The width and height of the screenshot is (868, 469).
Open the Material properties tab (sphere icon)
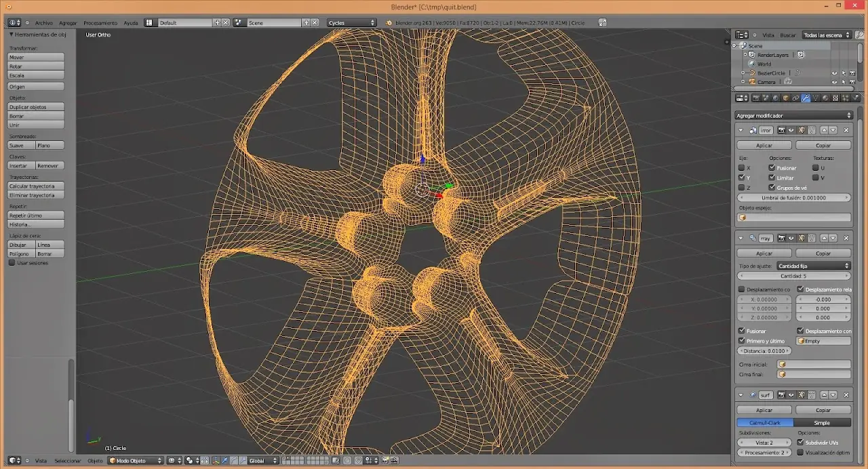coord(825,98)
